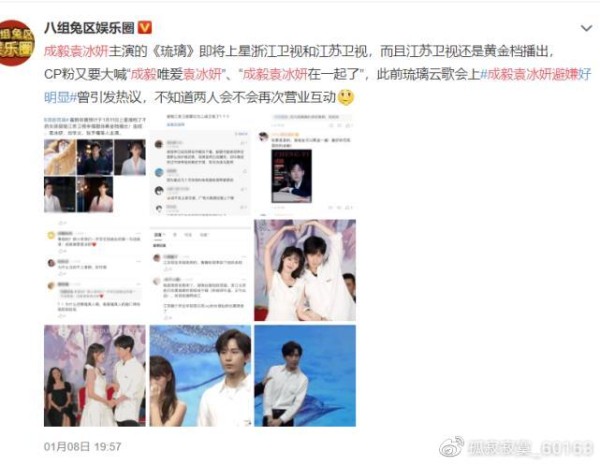This screenshot has height=465, width=600.
Task: Open the man in white shirt photo
Action: pyautogui.click(x=305, y=376)
